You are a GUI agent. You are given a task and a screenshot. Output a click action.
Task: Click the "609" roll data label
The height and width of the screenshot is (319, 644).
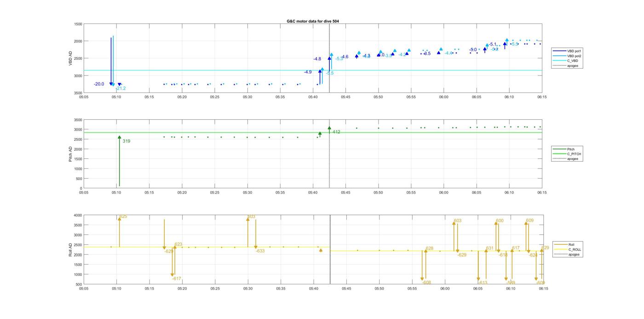[x=529, y=220]
